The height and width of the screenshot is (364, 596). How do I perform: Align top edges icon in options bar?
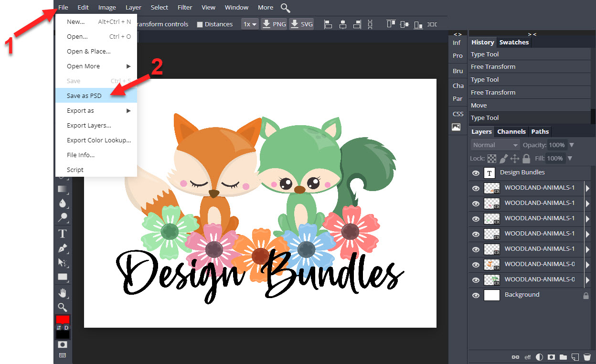(x=391, y=24)
